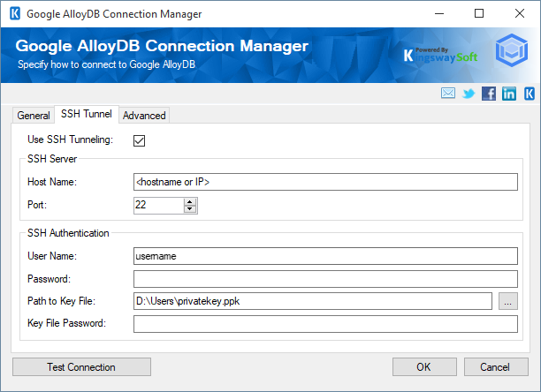
Task: Focus the Key File Password field
Action: 325,324
